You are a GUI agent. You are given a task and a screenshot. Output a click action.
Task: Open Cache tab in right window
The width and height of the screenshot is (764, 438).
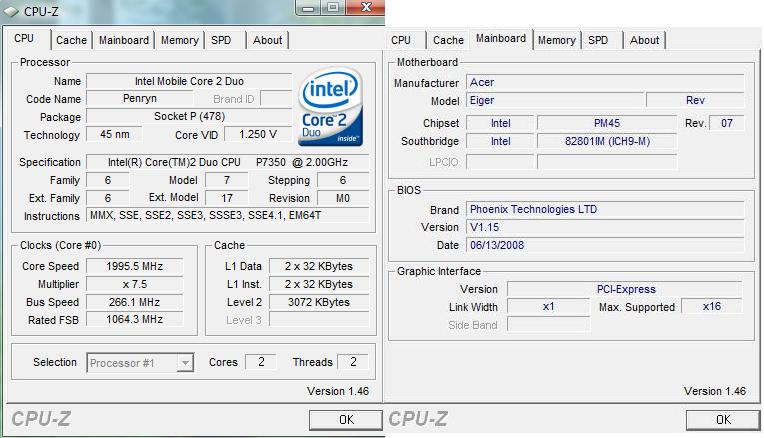448,40
